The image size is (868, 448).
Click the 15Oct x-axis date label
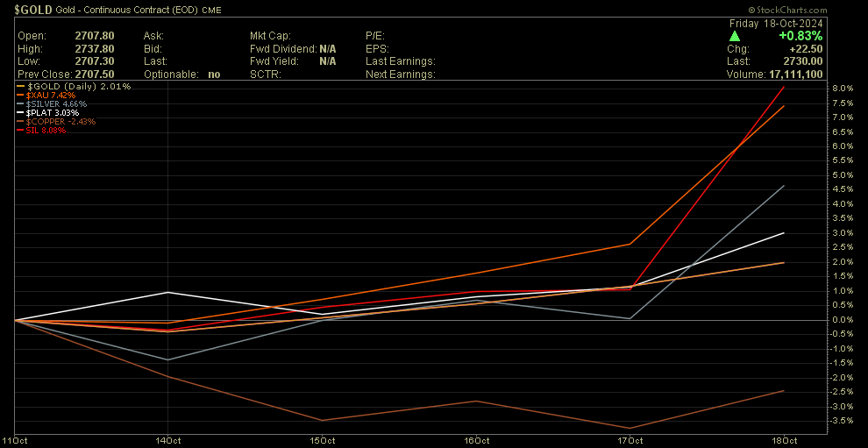[322, 441]
